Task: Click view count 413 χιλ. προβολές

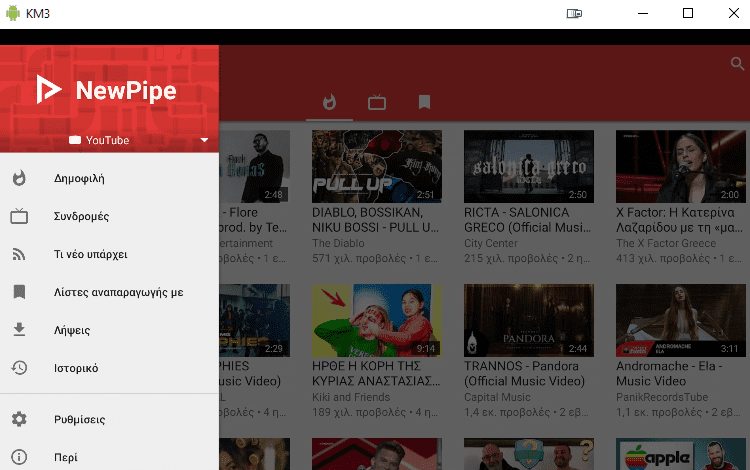Action: point(663,259)
